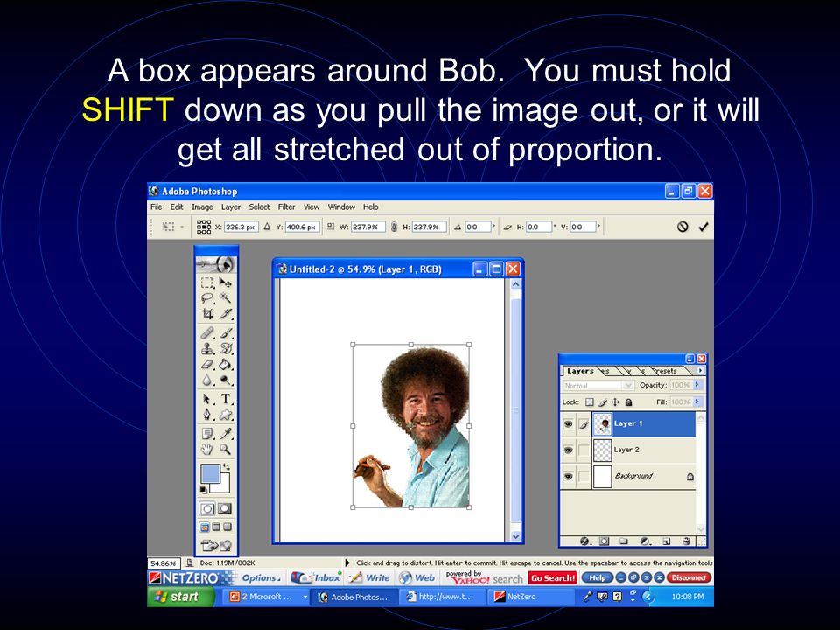Commit the transform with checkmark
Screen dimensions: 840x630
tap(703, 227)
